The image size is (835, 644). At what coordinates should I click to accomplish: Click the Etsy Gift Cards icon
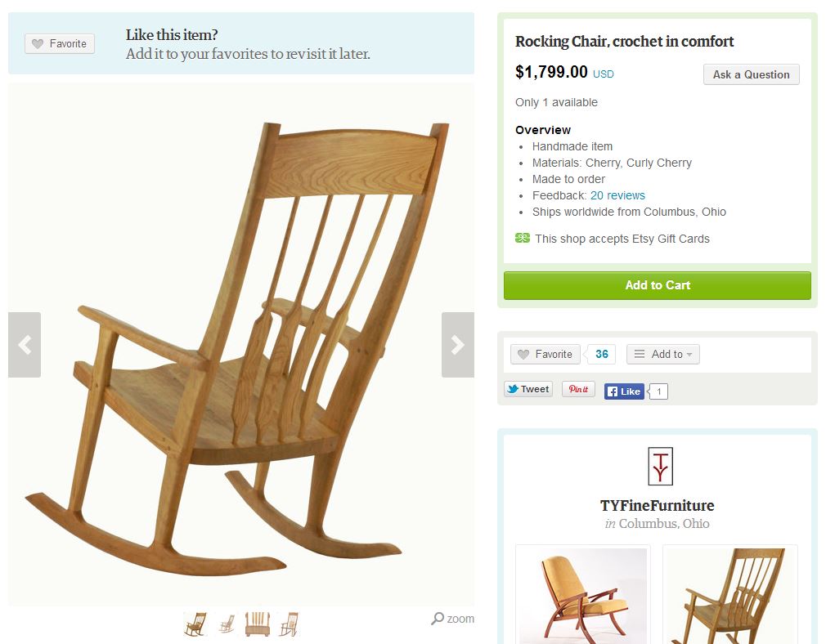pos(523,238)
